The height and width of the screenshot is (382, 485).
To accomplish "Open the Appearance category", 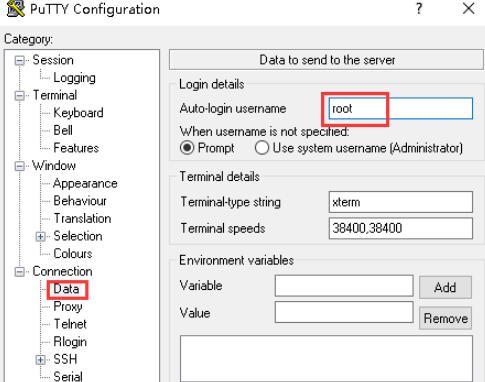I will 85,183.
